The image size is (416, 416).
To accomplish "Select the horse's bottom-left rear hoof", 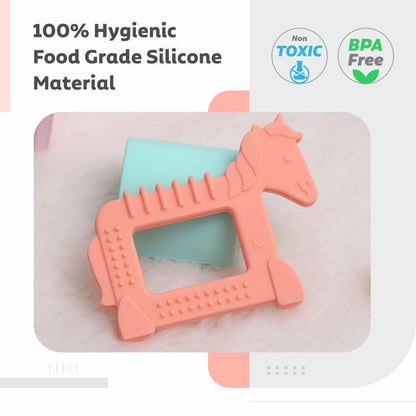I will point(134,319).
